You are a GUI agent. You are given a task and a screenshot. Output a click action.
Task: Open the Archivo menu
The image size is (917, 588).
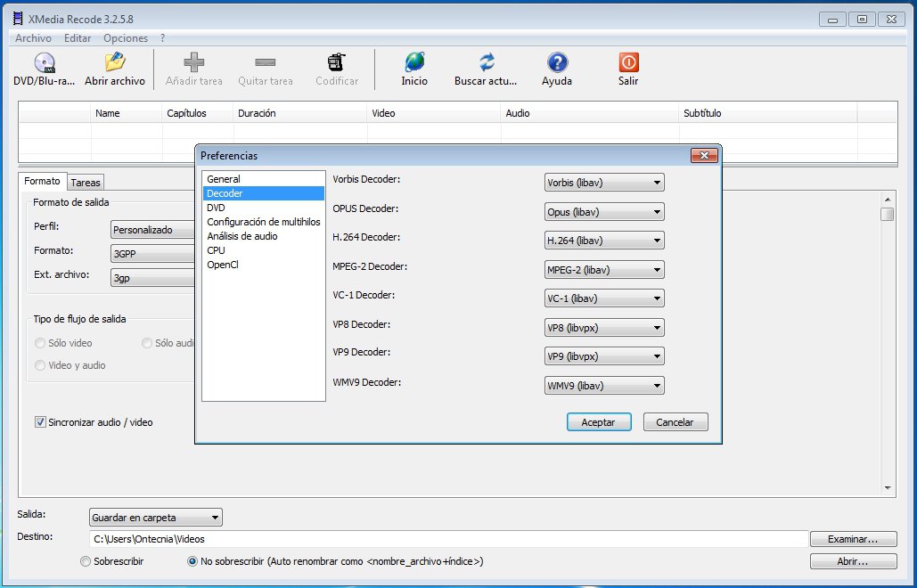click(33, 38)
